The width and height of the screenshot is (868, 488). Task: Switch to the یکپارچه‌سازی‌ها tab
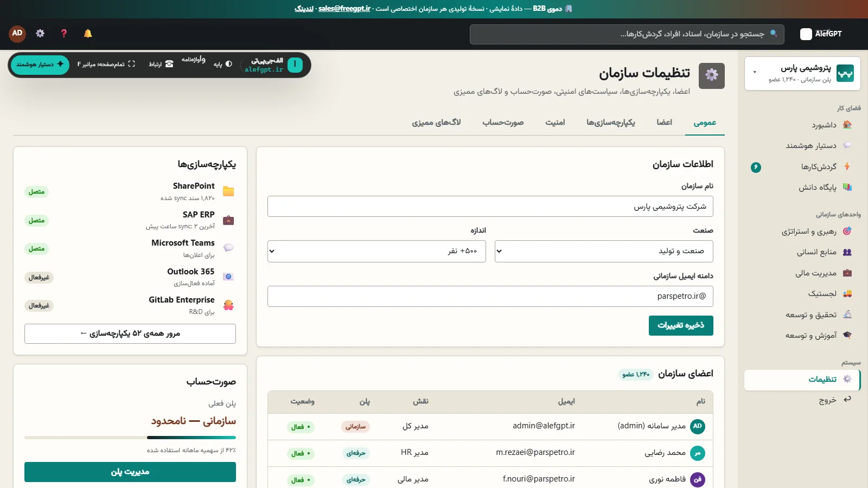pyautogui.click(x=611, y=123)
